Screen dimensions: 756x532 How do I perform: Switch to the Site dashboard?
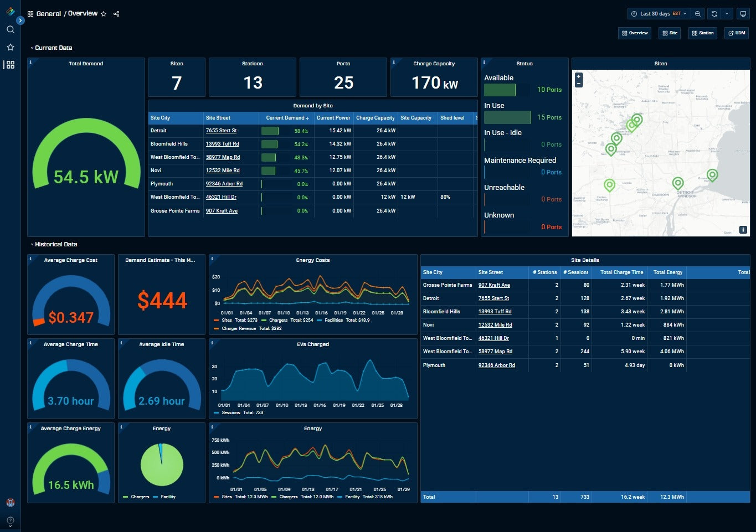(669, 33)
